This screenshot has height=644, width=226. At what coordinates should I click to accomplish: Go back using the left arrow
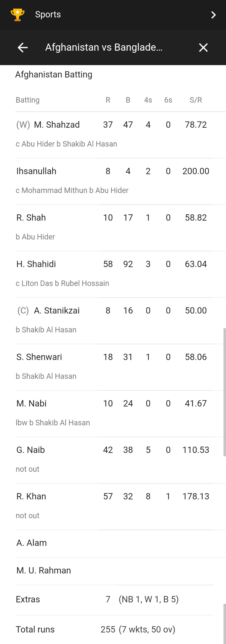point(23,48)
